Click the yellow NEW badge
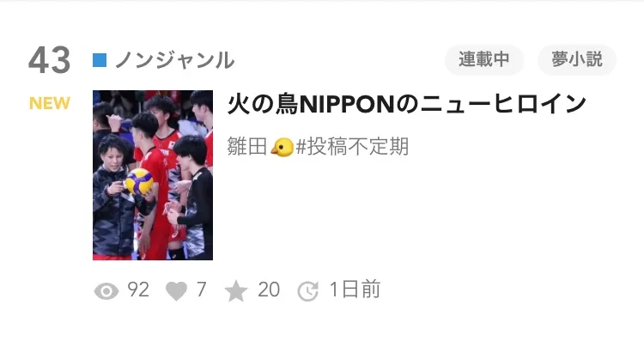Viewport: 644px width, 360px height. click(50, 103)
